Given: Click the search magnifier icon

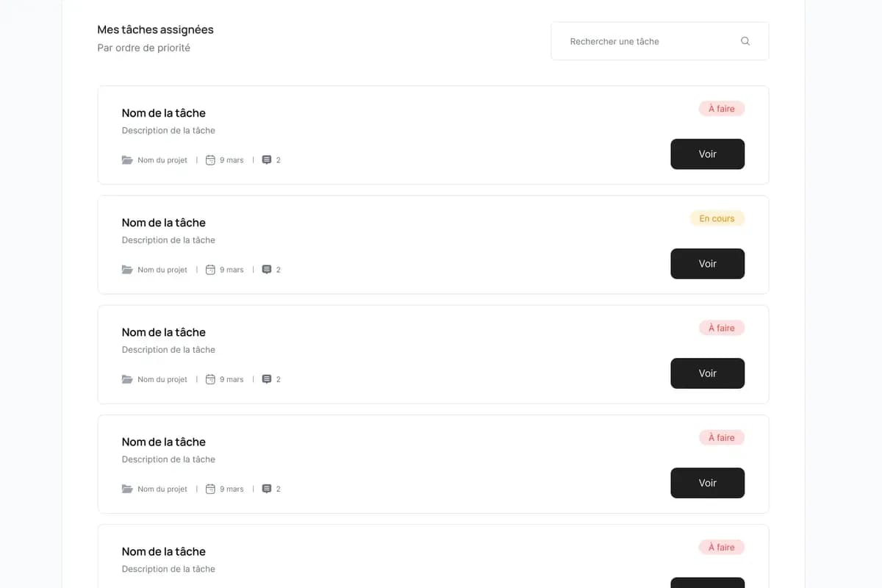Looking at the screenshot, I should pyautogui.click(x=745, y=41).
